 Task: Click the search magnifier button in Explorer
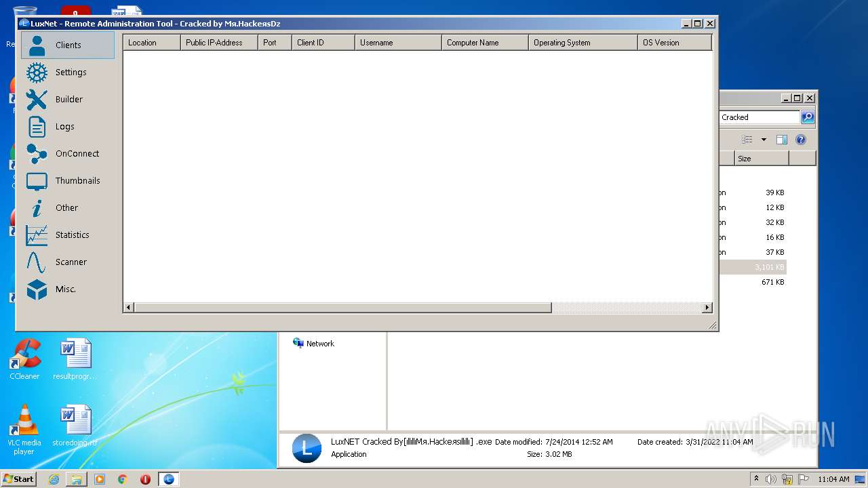point(808,117)
